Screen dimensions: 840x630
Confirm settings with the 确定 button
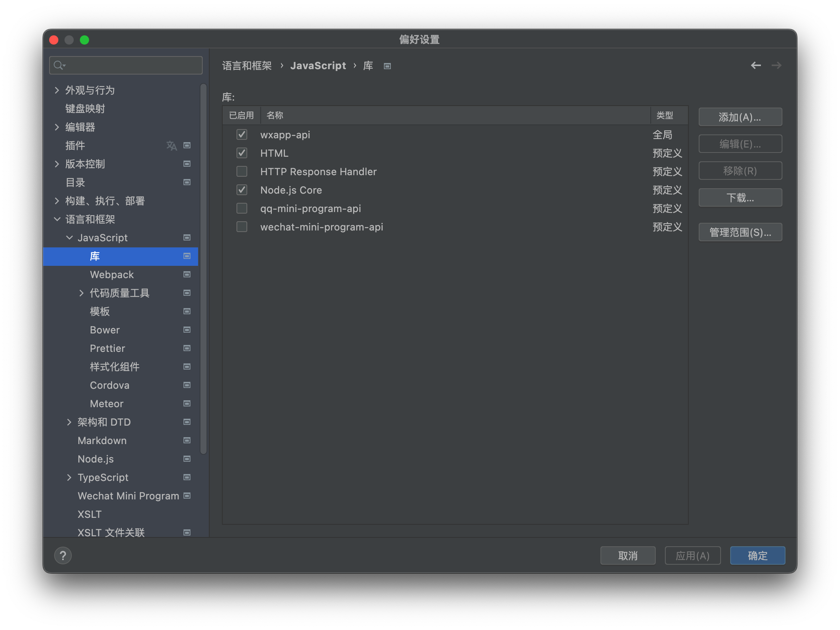click(757, 555)
